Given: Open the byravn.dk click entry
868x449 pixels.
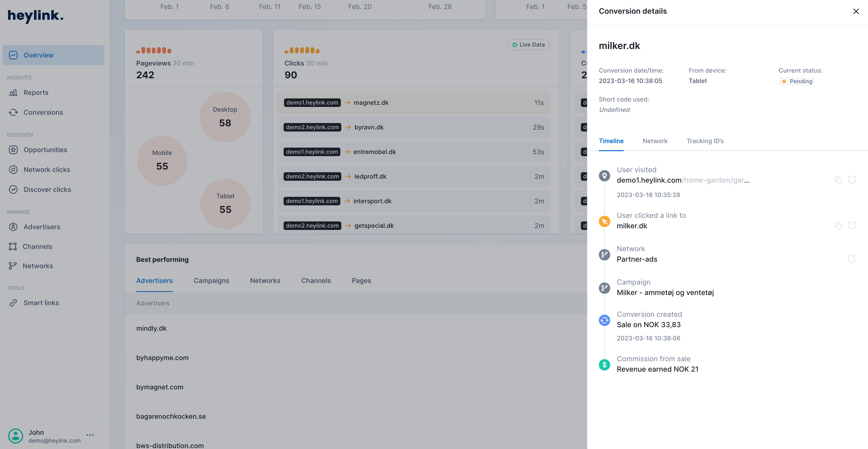Looking at the screenshot, I should 414,127.
